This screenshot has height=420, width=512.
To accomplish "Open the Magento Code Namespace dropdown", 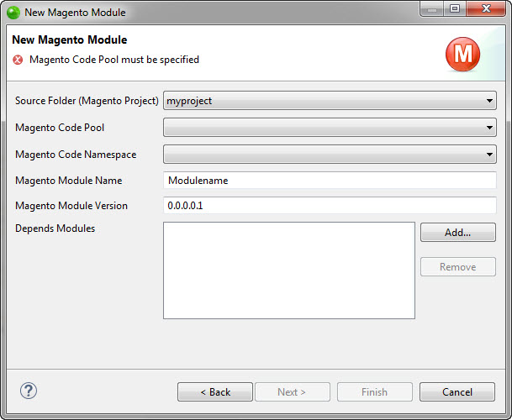I will [x=330, y=155].
